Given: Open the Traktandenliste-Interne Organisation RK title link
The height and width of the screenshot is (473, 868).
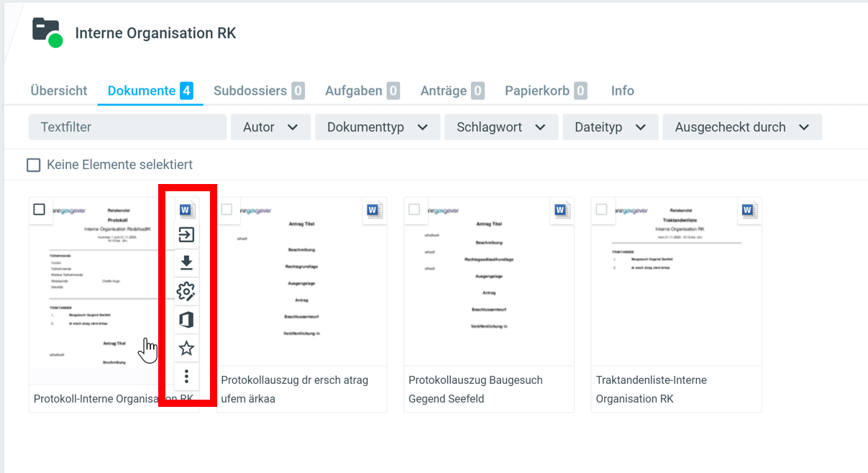Looking at the screenshot, I should point(651,389).
